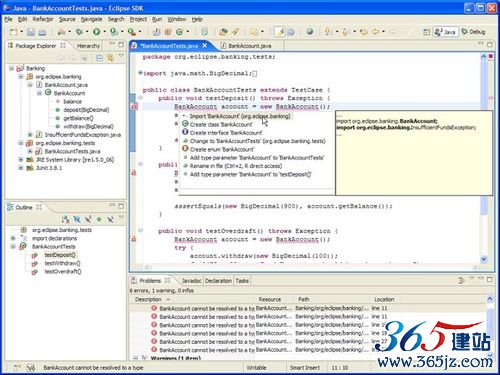Viewport: 500px width, 375px height.
Task: Click the error marker beside BankAccount line
Action: pyautogui.click(x=134, y=107)
